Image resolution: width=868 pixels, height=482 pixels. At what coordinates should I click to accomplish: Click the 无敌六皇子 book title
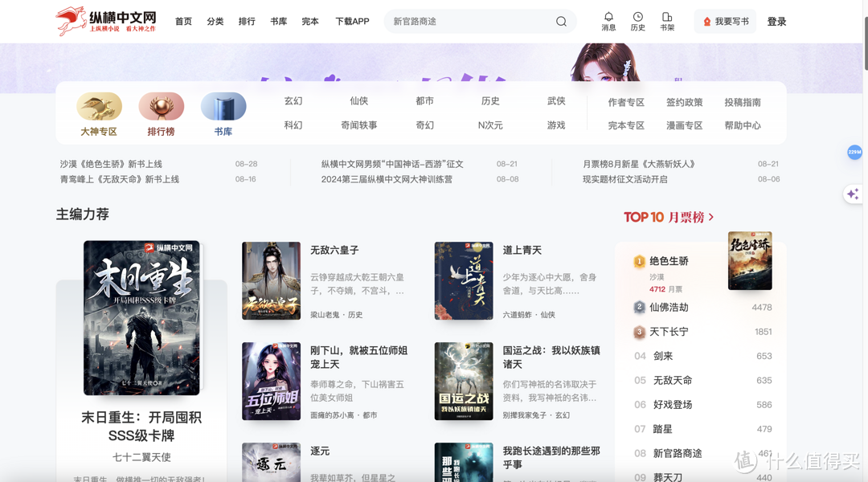click(334, 250)
